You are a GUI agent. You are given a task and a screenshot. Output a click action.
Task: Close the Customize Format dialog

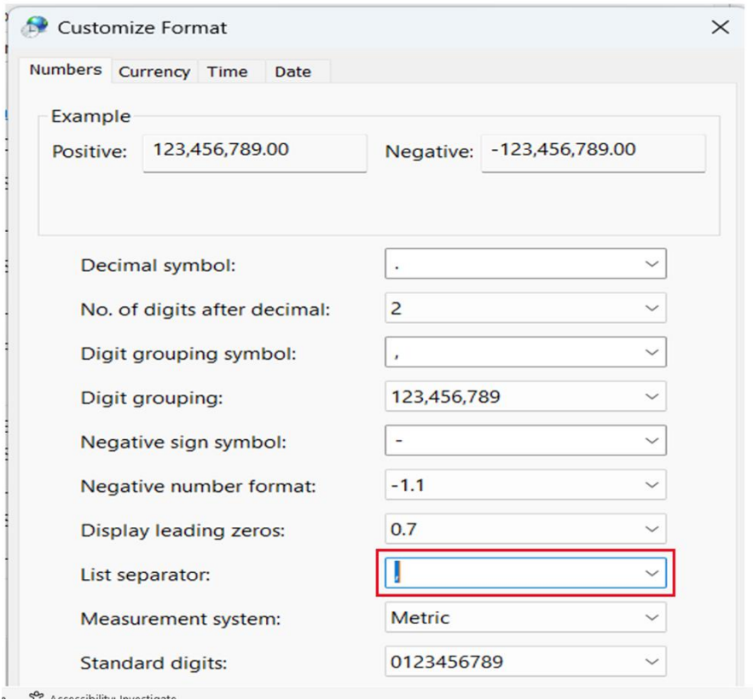point(720,27)
